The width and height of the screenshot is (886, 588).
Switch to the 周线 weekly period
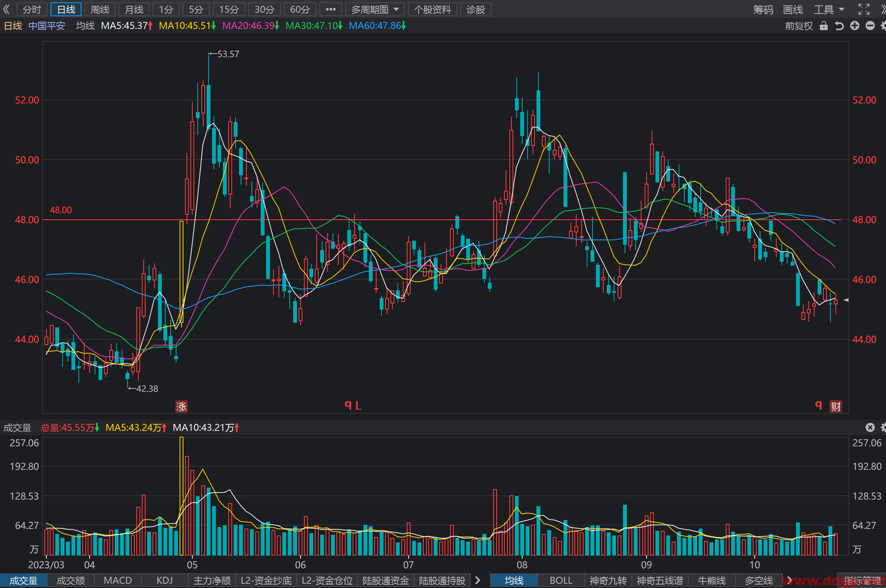100,9
